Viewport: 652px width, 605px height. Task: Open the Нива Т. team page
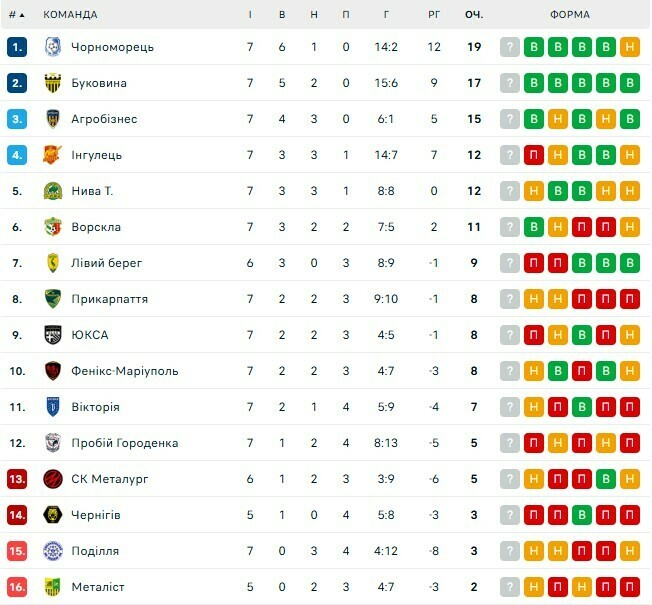coord(92,191)
